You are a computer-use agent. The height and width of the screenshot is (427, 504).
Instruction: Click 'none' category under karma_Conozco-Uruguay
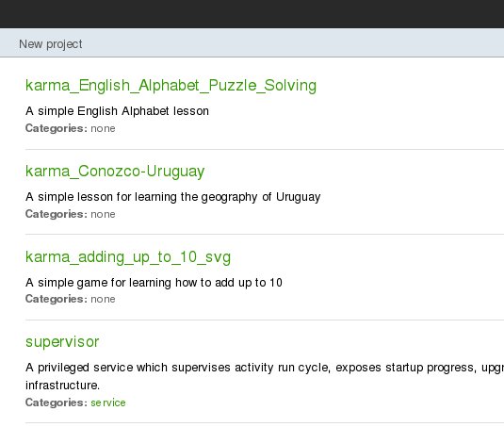click(103, 214)
